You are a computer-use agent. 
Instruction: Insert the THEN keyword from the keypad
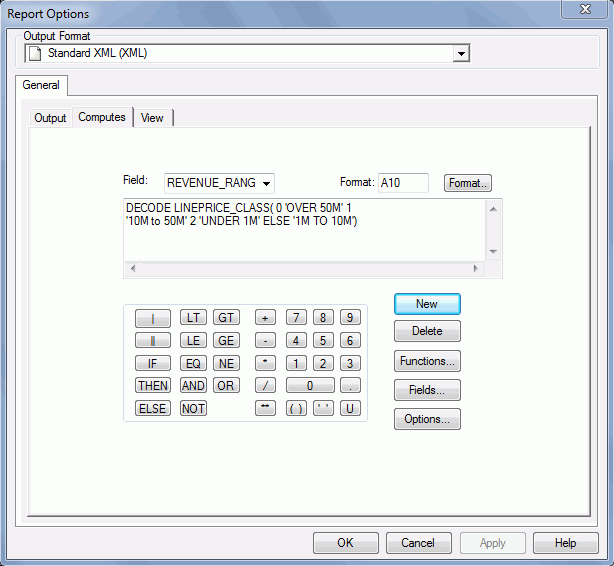153,385
